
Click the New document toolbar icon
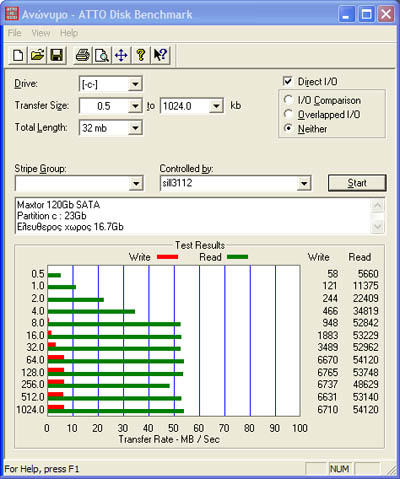[x=18, y=55]
